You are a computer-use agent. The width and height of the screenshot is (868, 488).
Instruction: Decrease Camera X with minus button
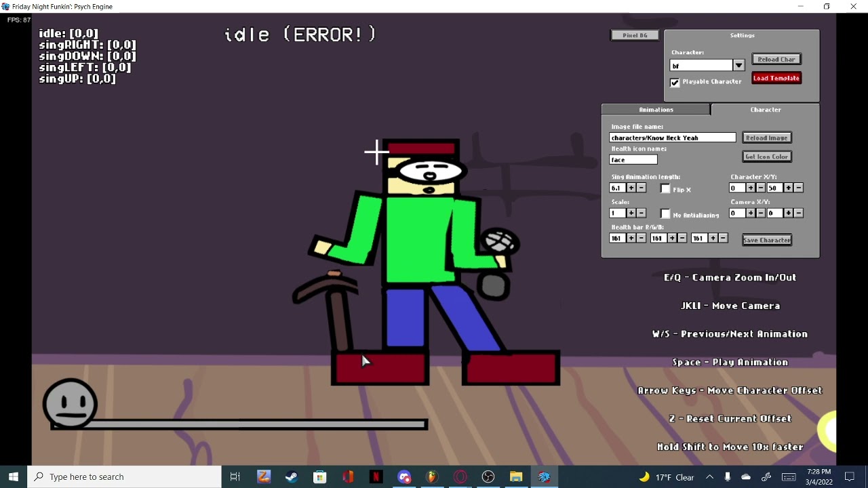[x=761, y=213]
